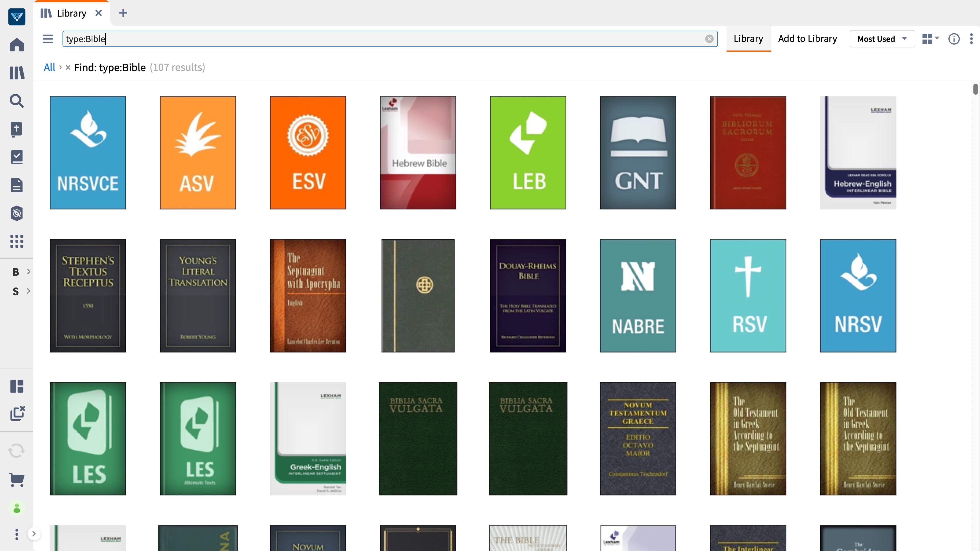Open the checklist workflow icon

(17, 157)
